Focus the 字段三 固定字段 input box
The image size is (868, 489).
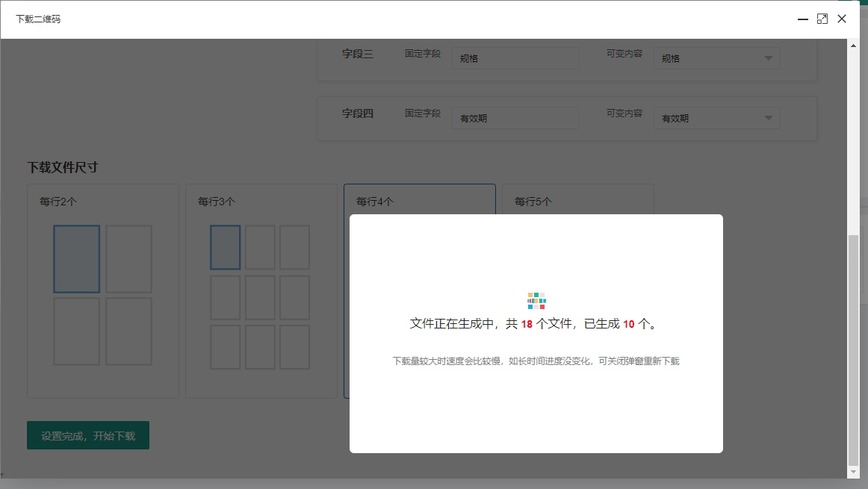point(515,58)
